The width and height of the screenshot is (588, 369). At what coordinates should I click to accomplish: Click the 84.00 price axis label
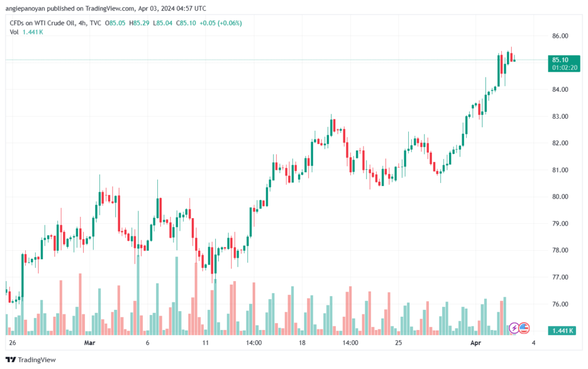(560, 90)
